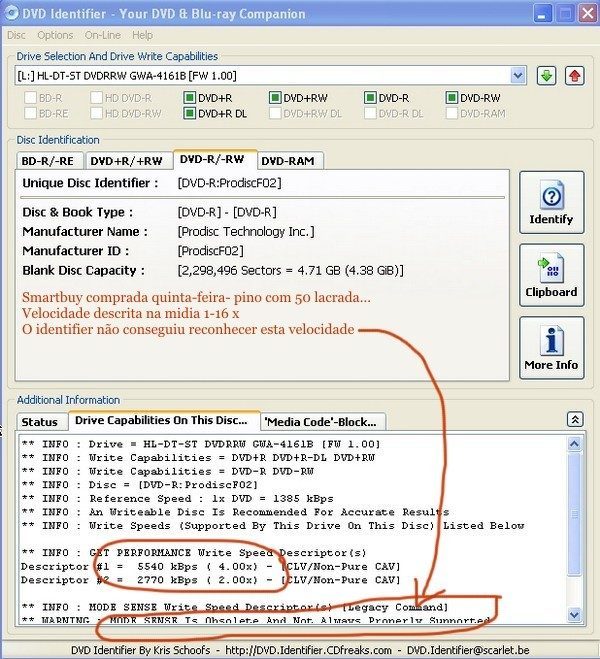
Task: Click the Manufacturer Name value Prodisc Technology Inc.
Action: point(246,232)
